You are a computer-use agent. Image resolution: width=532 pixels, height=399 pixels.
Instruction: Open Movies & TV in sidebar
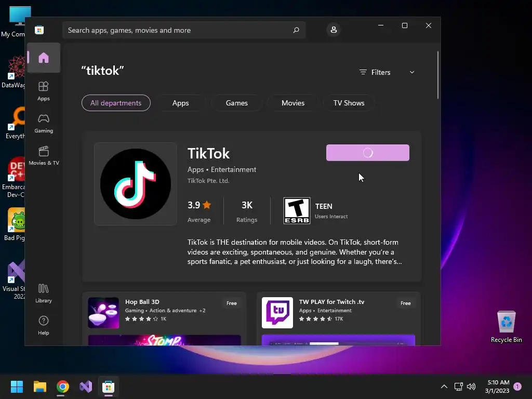[44, 155]
